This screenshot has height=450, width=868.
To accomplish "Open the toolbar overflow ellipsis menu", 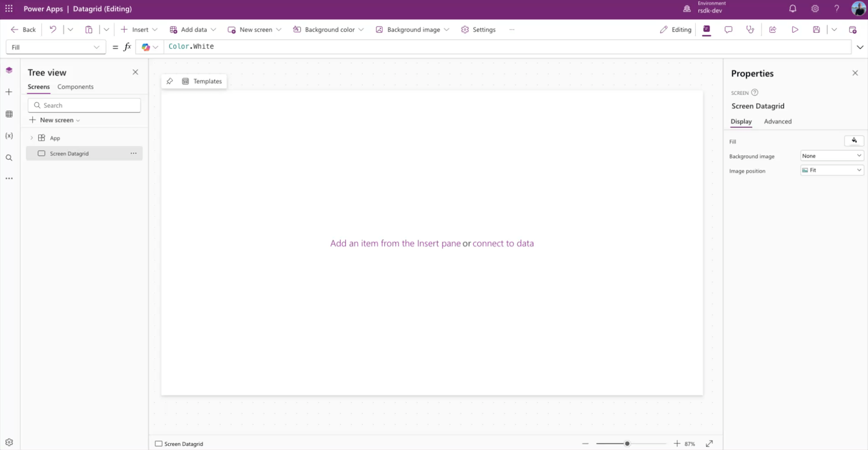I will 512,30.
